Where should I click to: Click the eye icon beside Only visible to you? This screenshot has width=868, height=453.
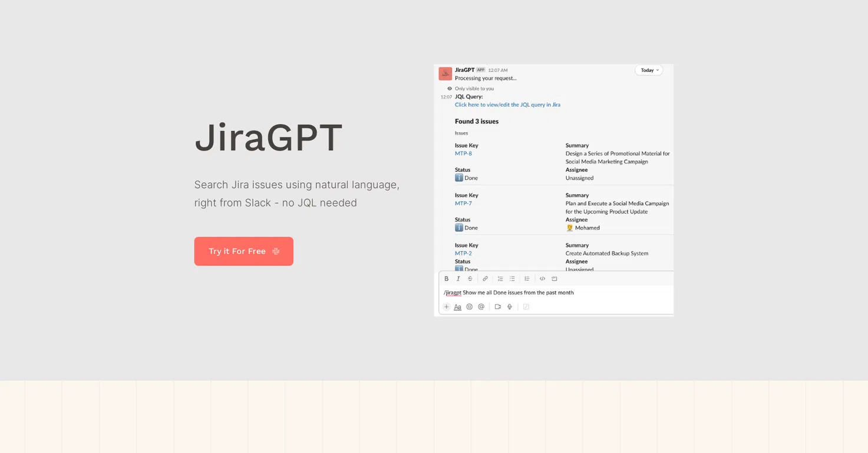(450, 88)
